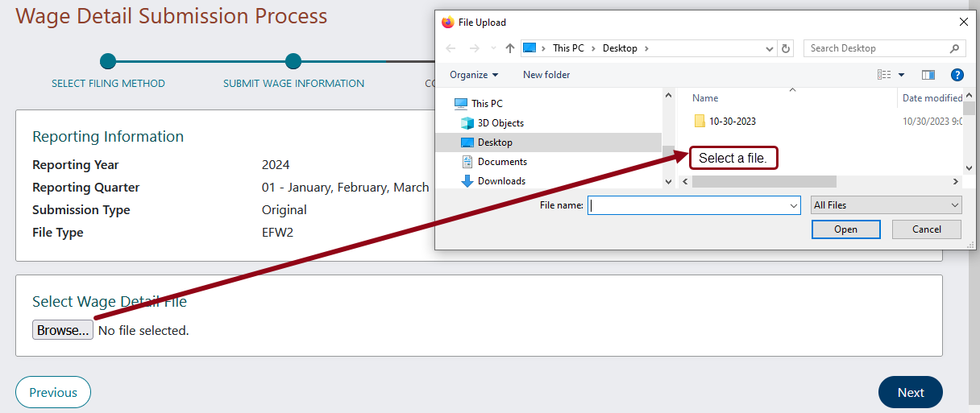This screenshot has height=413, width=980.
Task: Open the All Files type dropdown
Action: tap(886, 205)
